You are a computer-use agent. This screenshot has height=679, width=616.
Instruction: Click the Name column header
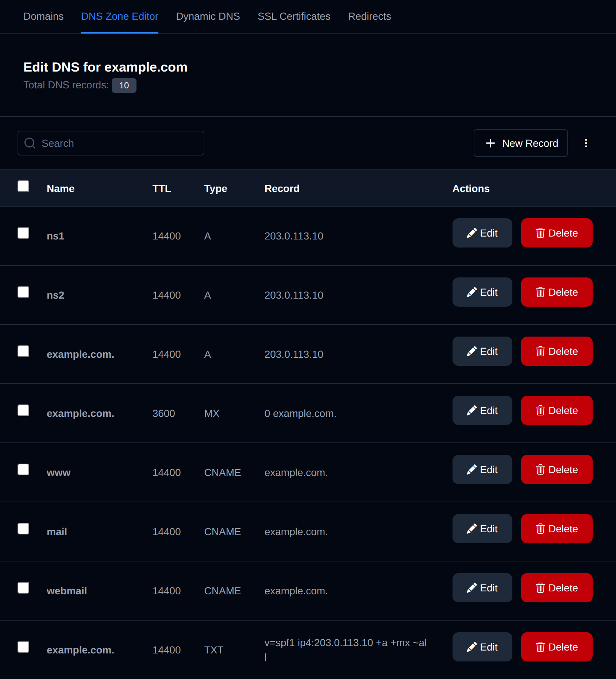click(x=61, y=188)
